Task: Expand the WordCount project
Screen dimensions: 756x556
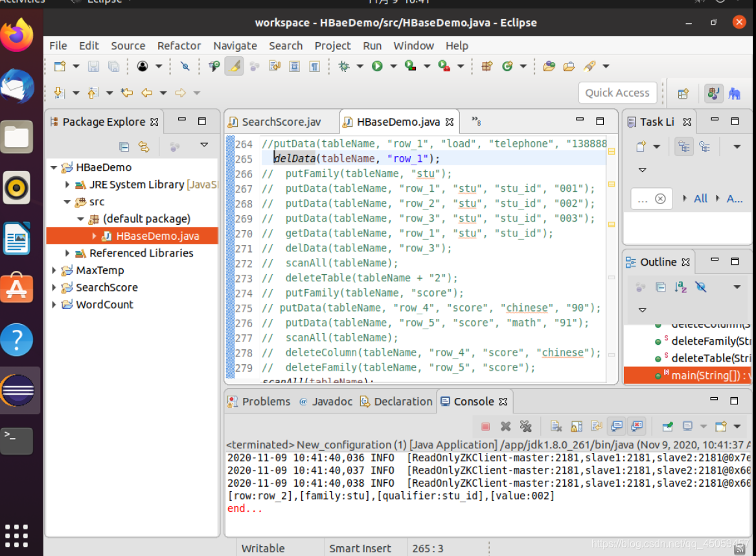Action: 54,305
